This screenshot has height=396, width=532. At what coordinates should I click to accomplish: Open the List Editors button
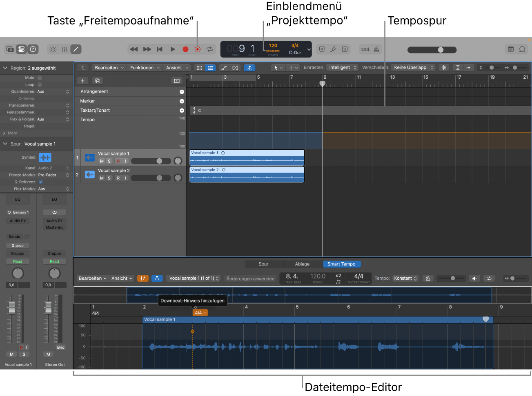pyautogui.click(x=511, y=49)
